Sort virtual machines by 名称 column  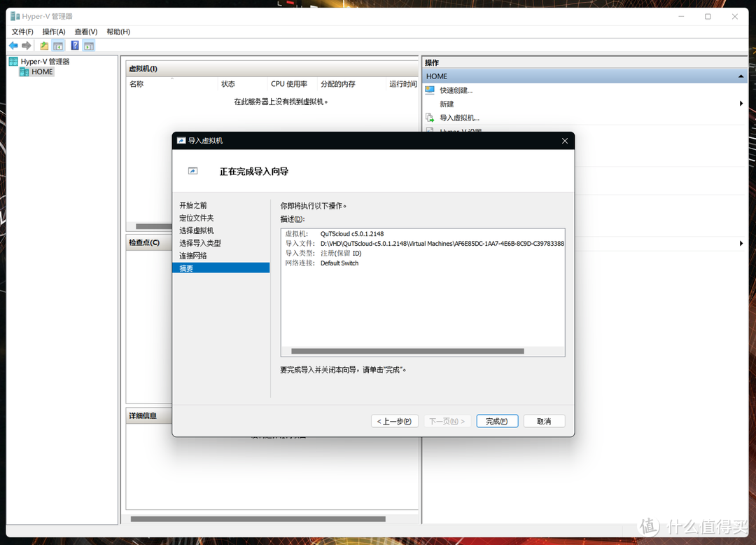(x=136, y=84)
